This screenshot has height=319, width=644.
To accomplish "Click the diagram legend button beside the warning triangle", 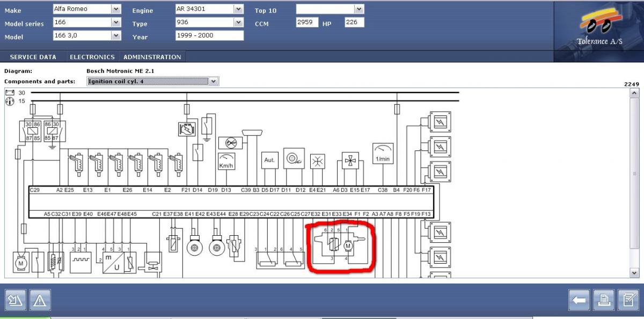I will [15, 300].
